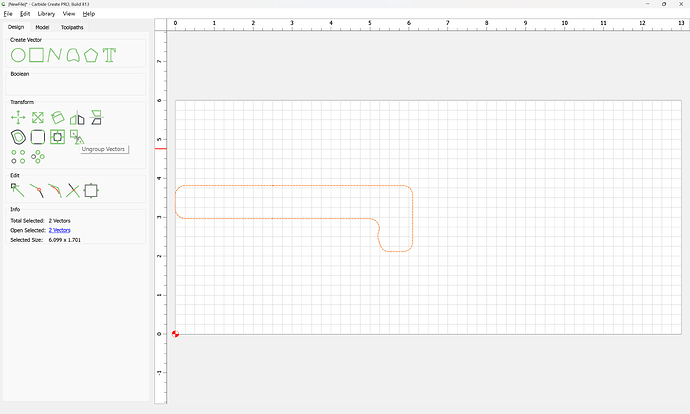690x414 pixels.
Task: Open the Scale transform tool
Action: [x=38, y=117]
